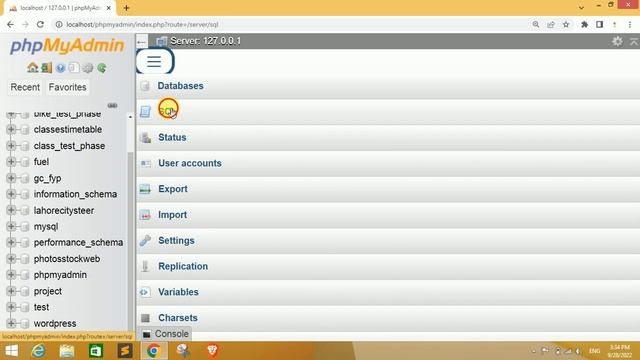Collapse top header with arrow icon
Screen dimensions: 640x360
pos(634,41)
